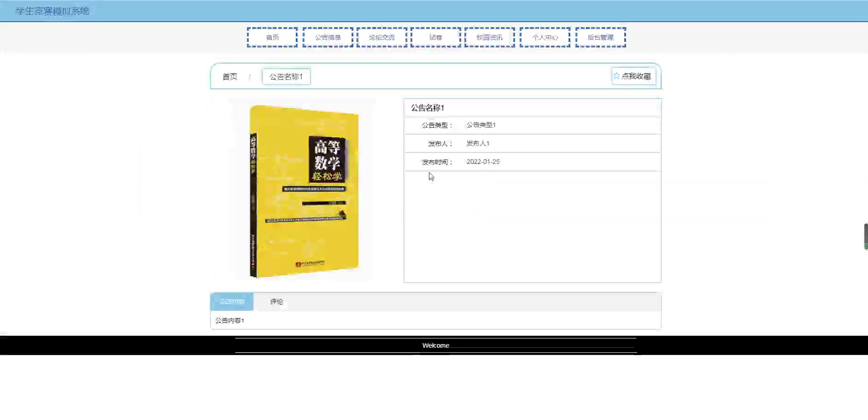Open the 试卷 menu item
This screenshot has height=420, width=868.
[436, 37]
